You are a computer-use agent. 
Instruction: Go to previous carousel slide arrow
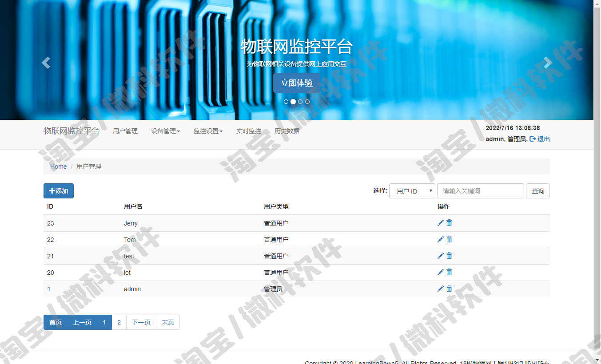(46, 63)
